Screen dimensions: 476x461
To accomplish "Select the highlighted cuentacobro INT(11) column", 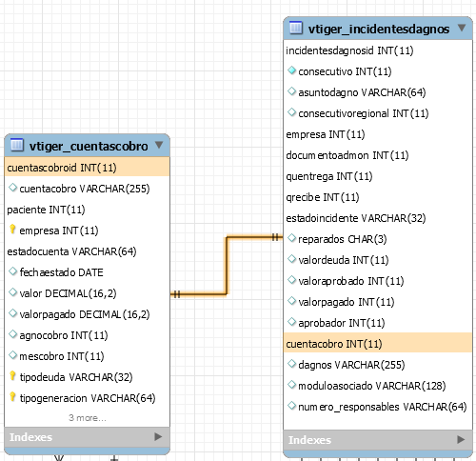I will click(378, 344).
